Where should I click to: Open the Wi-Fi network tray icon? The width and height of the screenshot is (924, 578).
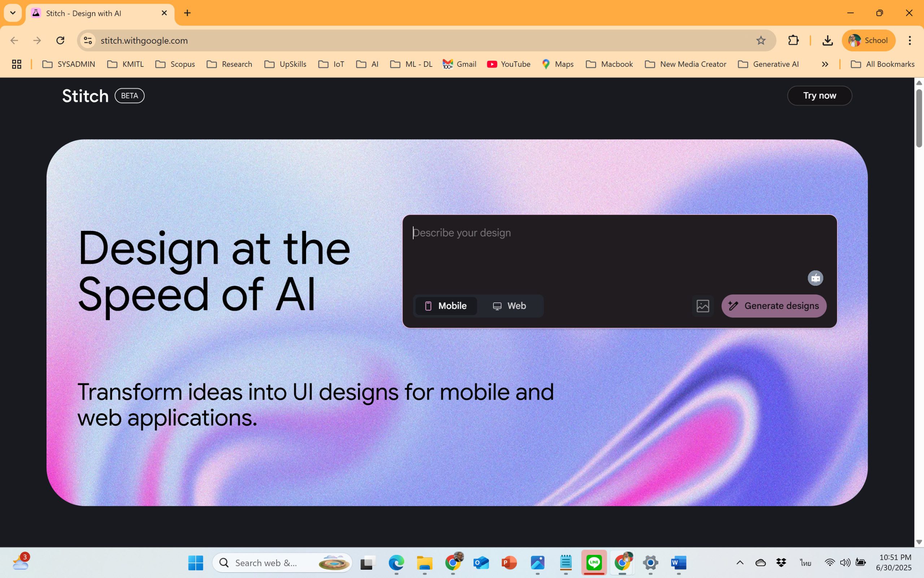coord(829,563)
